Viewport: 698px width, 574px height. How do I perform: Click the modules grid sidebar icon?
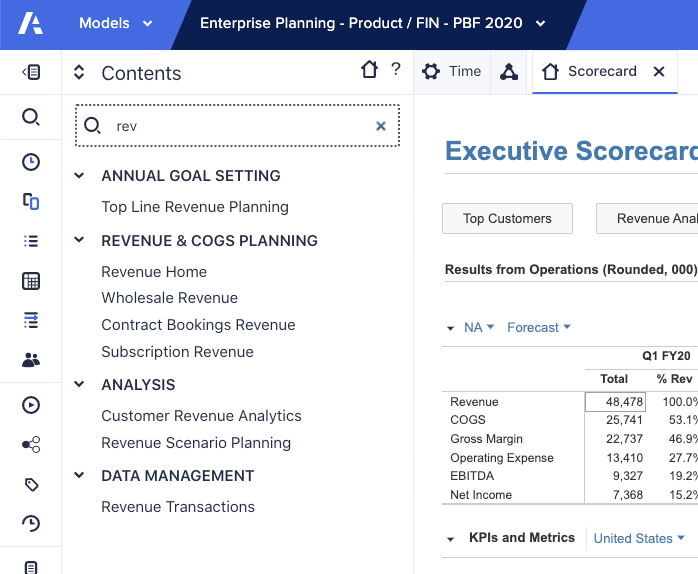point(31,281)
